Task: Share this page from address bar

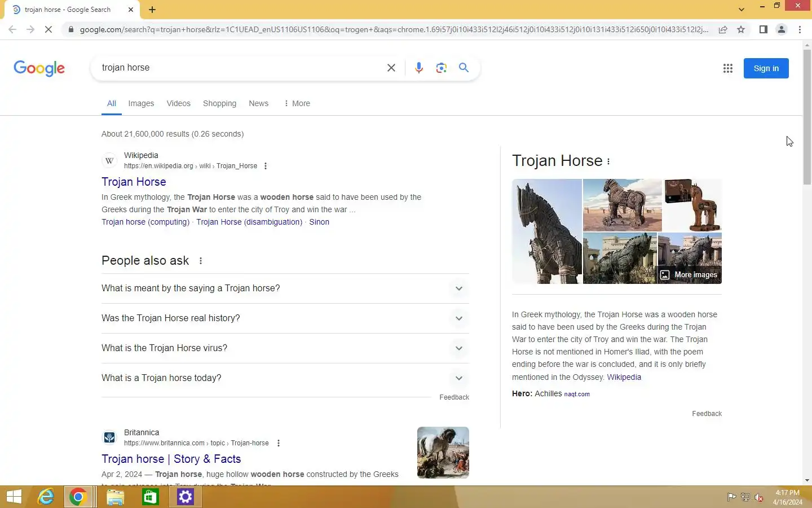Action: click(x=722, y=29)
